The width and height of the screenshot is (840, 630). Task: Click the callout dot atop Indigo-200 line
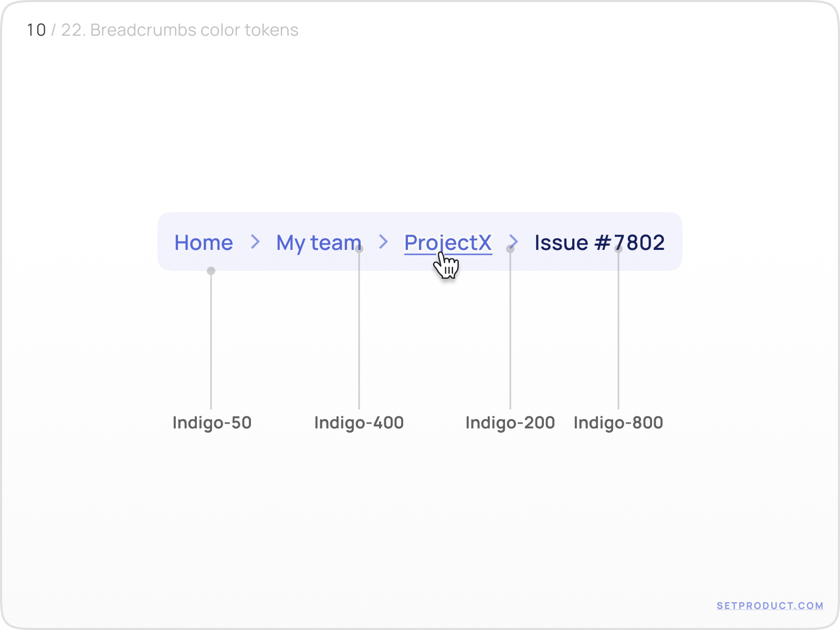pyautogui.click(x=510, y=249)
